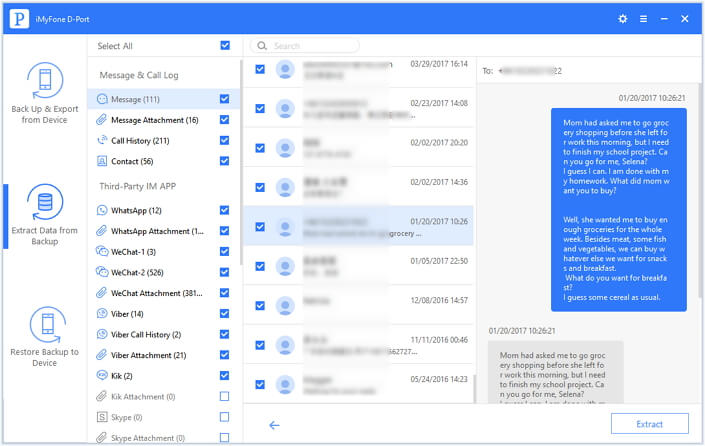
Task: Click the WeChat-1 icon
Action: [x=102, y=251]
